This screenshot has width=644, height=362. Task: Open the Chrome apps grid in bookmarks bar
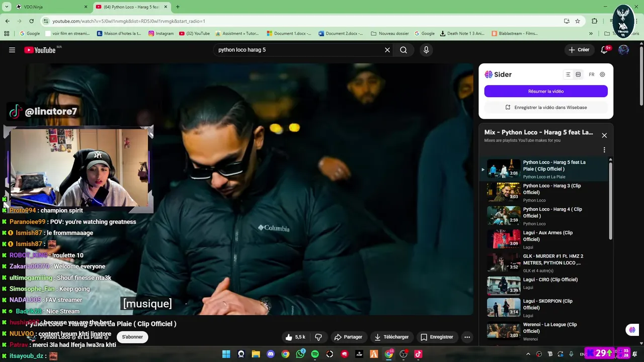tap(7, 34)
